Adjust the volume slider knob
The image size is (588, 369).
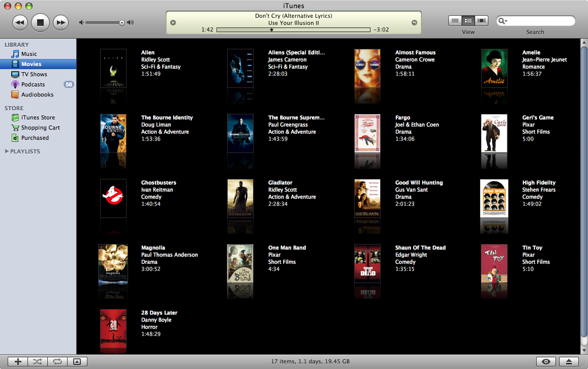122,23
